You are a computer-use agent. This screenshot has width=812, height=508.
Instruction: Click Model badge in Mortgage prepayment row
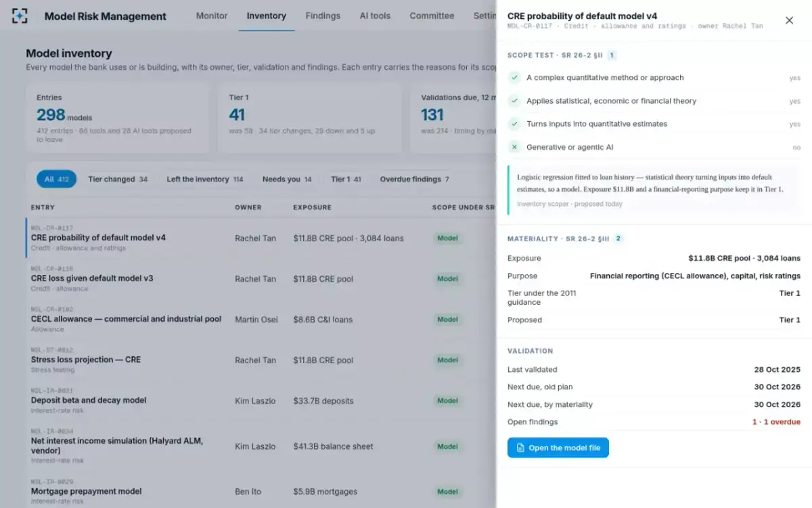tap(447, 492)
